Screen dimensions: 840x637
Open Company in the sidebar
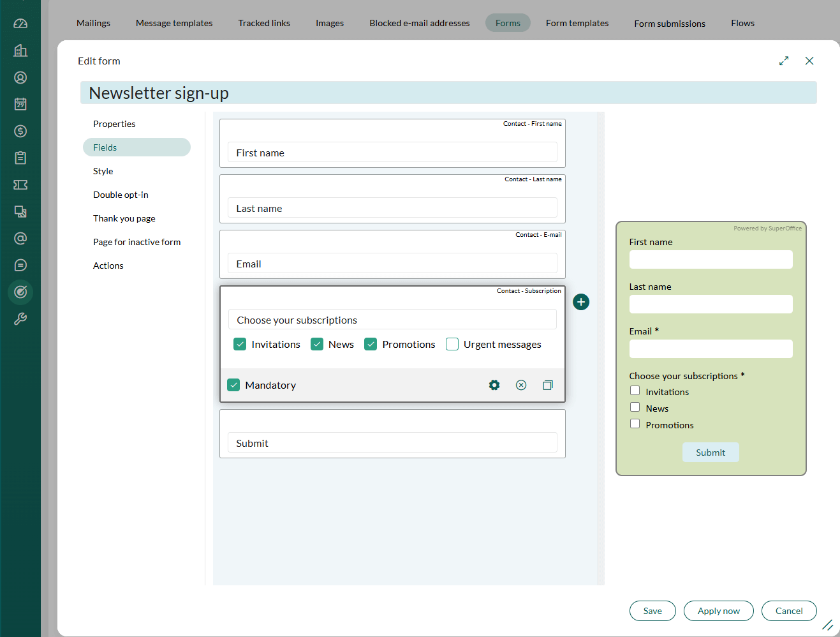tap(20, 50)
